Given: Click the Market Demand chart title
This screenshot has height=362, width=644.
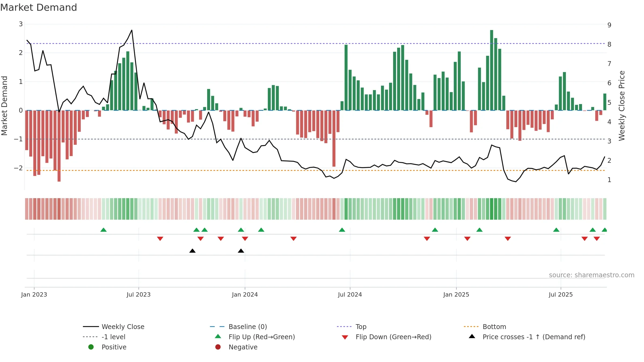Looking at the screenshot, I should tap(39, 8).
